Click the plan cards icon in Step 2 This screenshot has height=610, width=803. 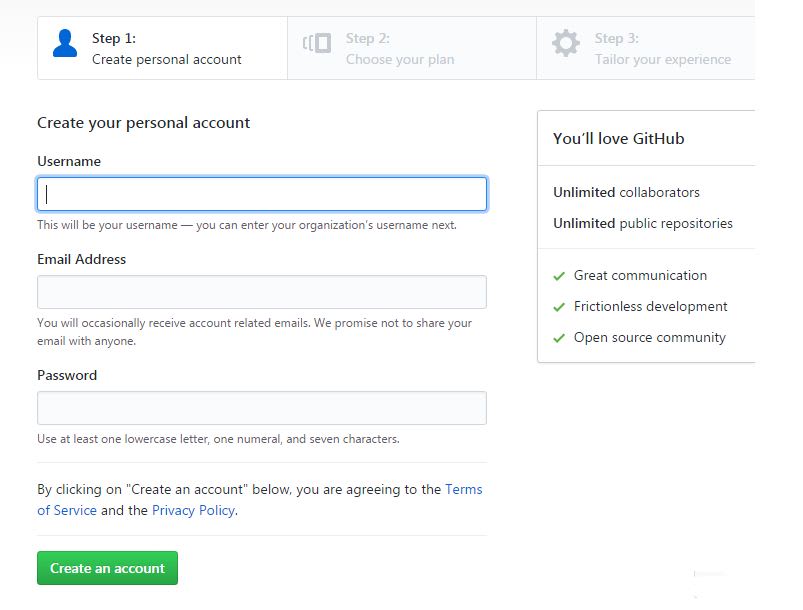tap(317, 43)
